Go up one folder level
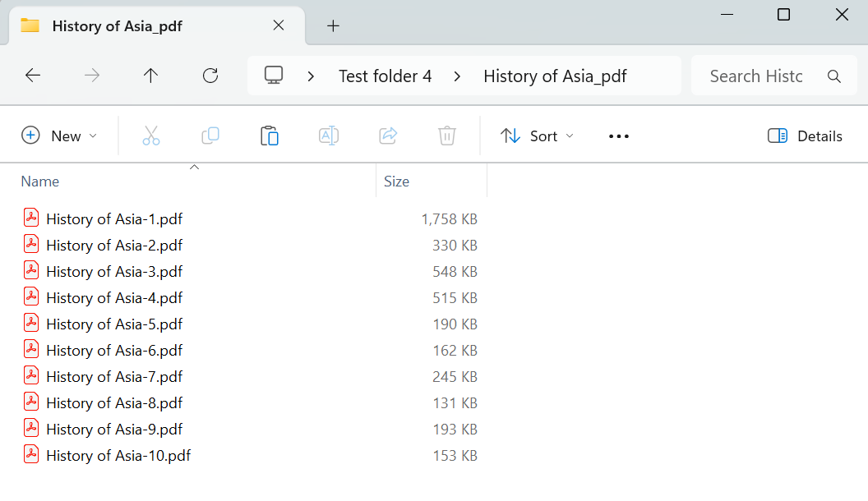 (x=150, y=76)
